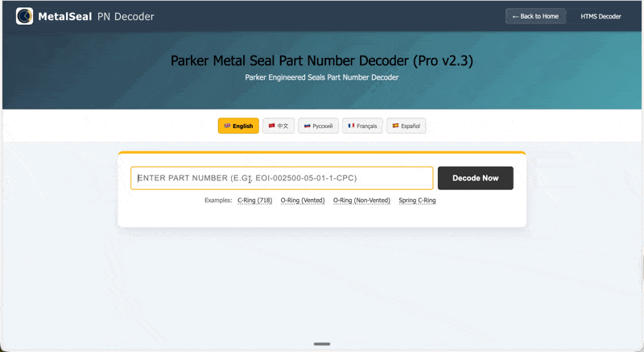
Task: Load the Spring C-Ring example
Action: (x=417, y=201)
